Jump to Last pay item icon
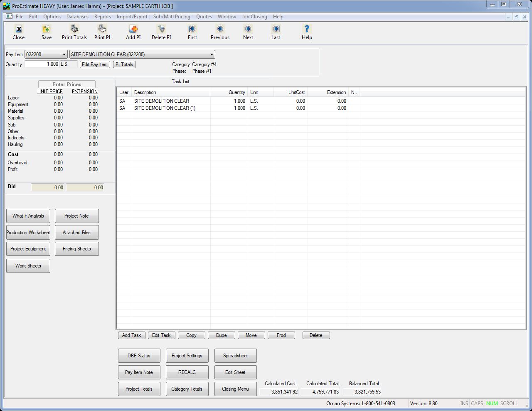Image resolution: width=532 pixels, height=411 pixels. point(276,29)
